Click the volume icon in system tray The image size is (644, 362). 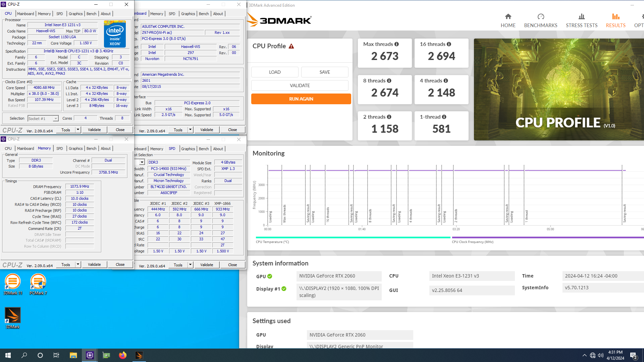click(601, 355)
